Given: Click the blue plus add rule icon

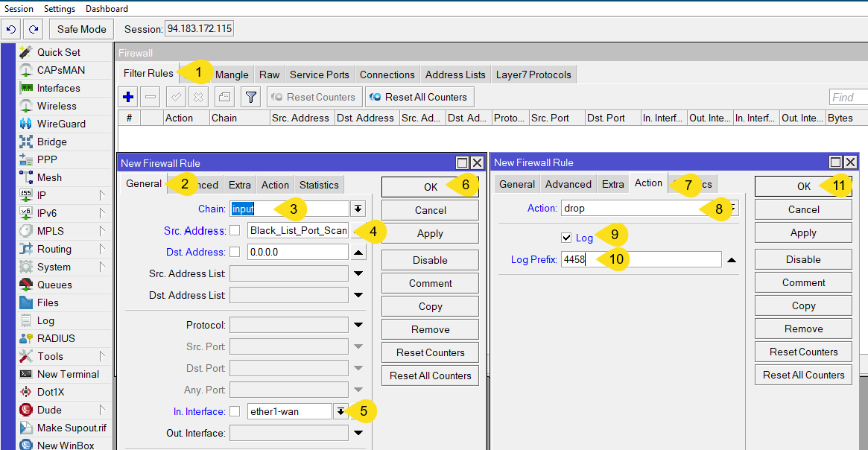Looking at the screenshot, I should coord(128,97).
